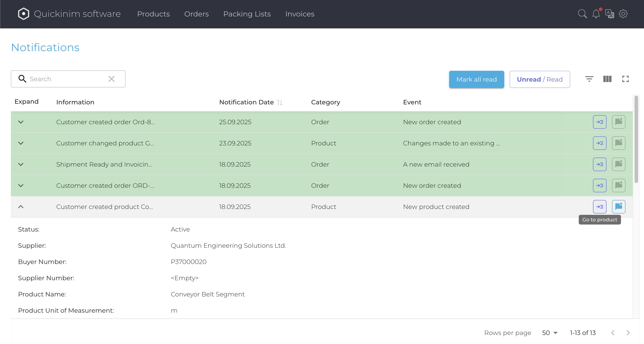Open the filter options icon
Viewport: 644px width, 344px height.
590,79
